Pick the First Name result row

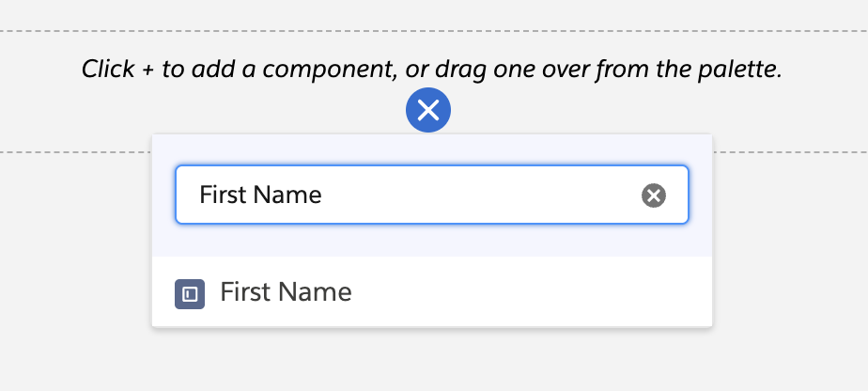click(432, 292)
